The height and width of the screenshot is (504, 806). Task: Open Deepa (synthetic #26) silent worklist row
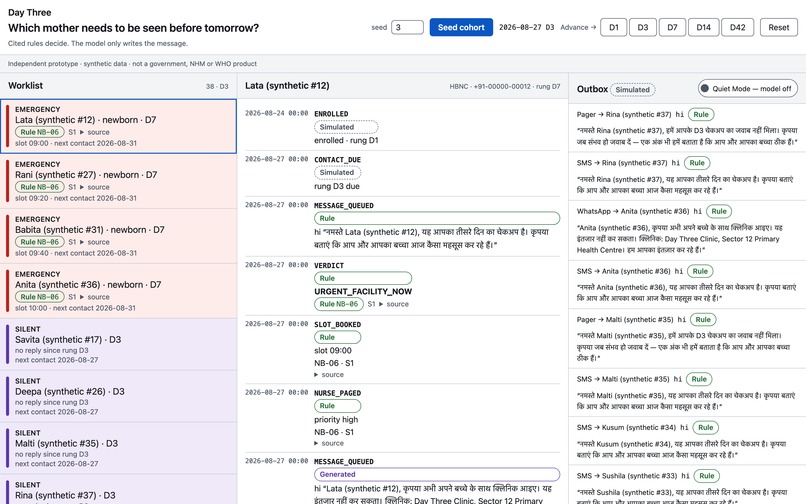[x=118, y=396]
